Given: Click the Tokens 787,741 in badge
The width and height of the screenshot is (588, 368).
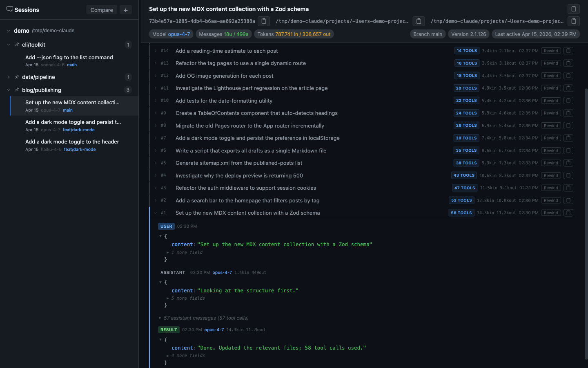Looking at the screenshot, I should click(294, 34).
